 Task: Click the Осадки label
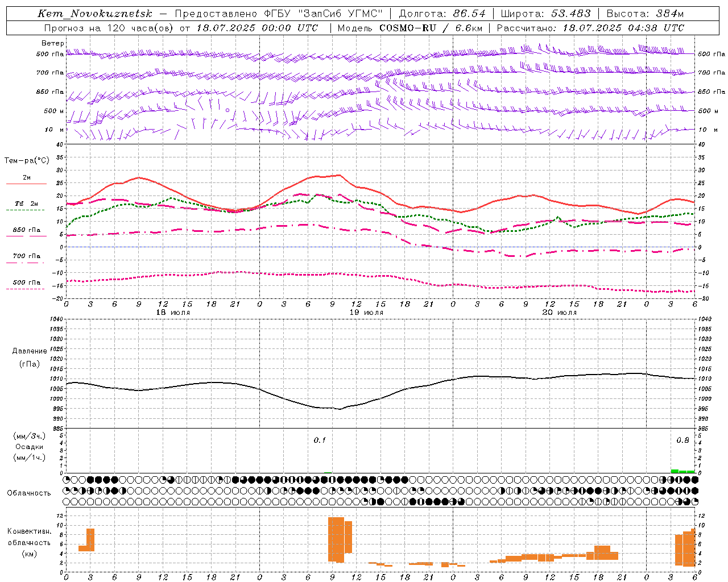(30, 447)
